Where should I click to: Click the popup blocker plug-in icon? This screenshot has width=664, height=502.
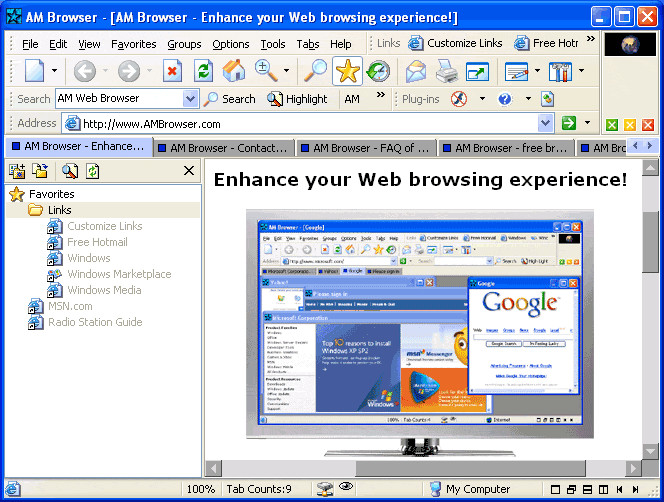pos(459,99)
